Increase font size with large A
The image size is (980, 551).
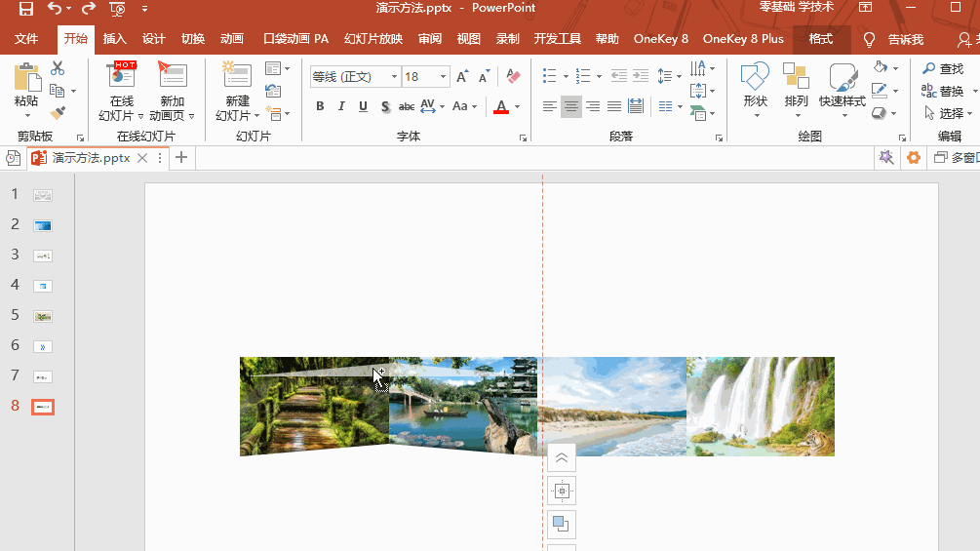(462, 77)
